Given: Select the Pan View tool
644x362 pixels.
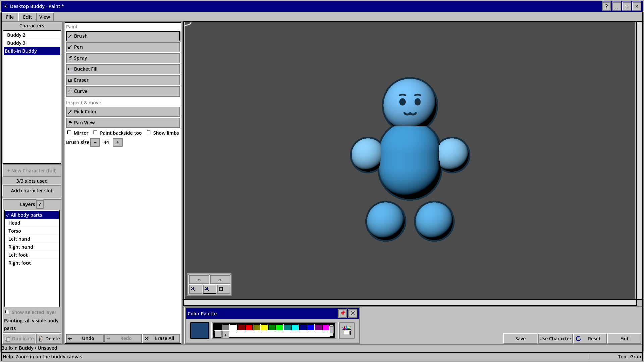Looking at the screenshot, I should pyautogui.click(x=123, y=123).
